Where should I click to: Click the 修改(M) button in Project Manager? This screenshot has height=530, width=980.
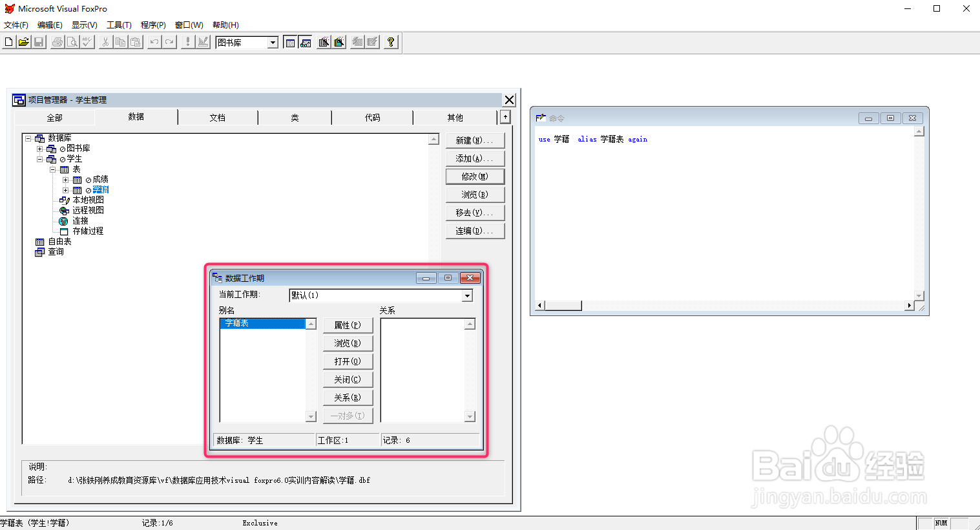click(475, 176)
